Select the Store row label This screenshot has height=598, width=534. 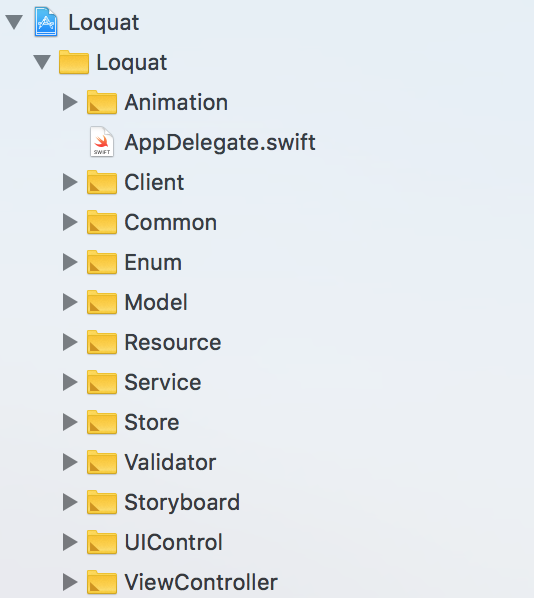point(152,422)
